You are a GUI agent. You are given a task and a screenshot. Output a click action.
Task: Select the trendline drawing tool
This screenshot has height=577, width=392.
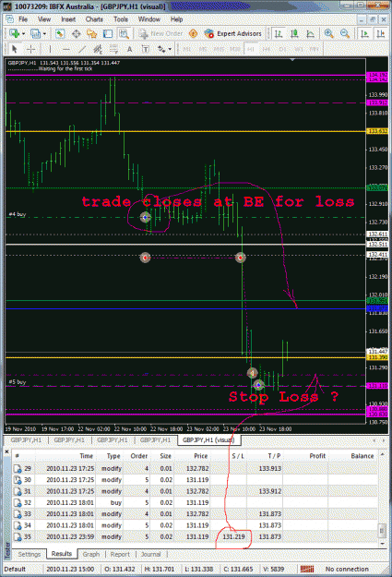tap(82, 49)
